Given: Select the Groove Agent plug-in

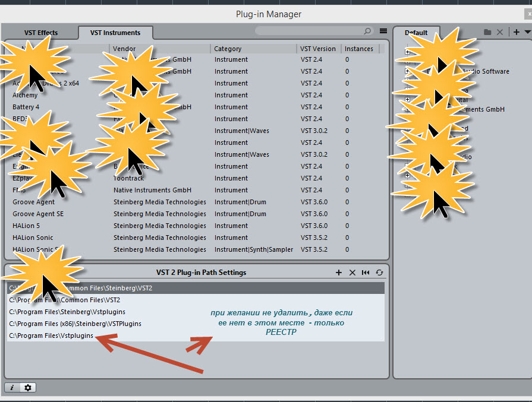Looking at the screenshot, I should (33, 202).
